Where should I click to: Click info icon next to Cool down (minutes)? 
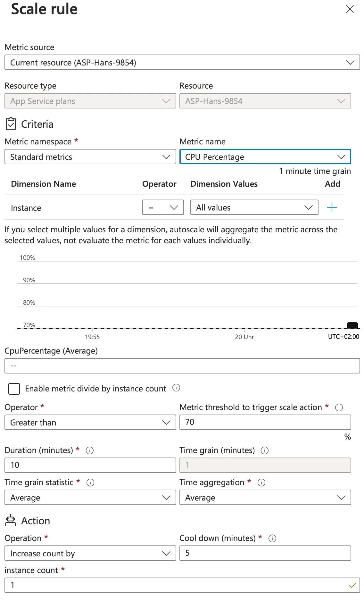point(272,538)
